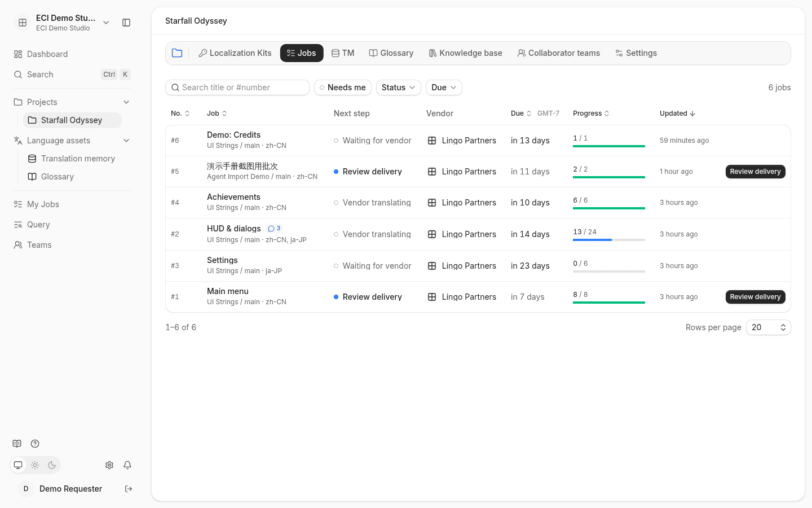Collapse the sidebar panel icon

[x=126, y=23]
